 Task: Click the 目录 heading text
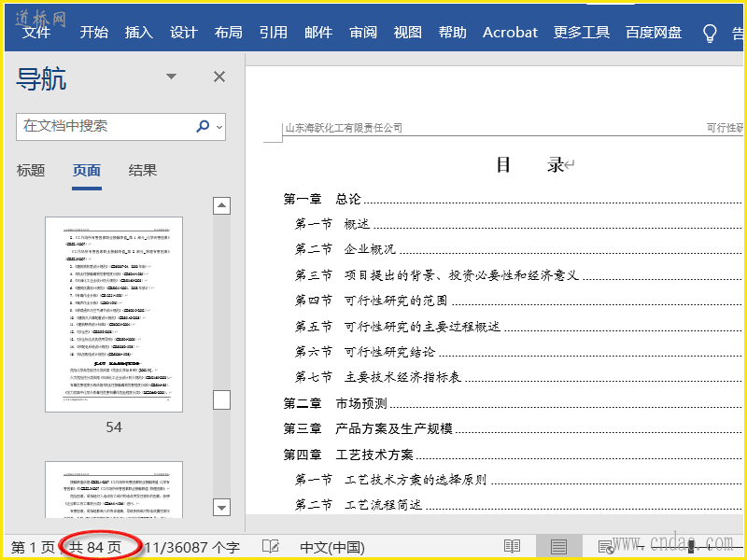pyautogui.click(x=529, y=165)
